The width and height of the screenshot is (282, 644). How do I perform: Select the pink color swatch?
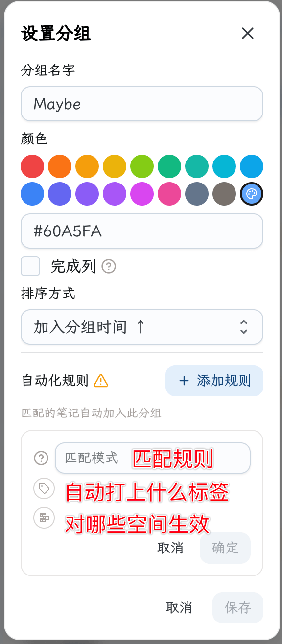[x=169, y=194]
